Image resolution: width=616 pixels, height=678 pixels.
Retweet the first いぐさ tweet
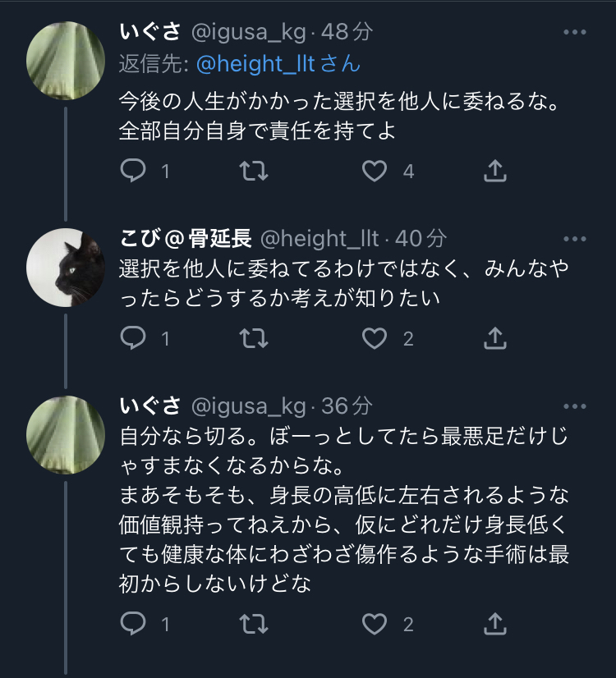pos(254,171)
